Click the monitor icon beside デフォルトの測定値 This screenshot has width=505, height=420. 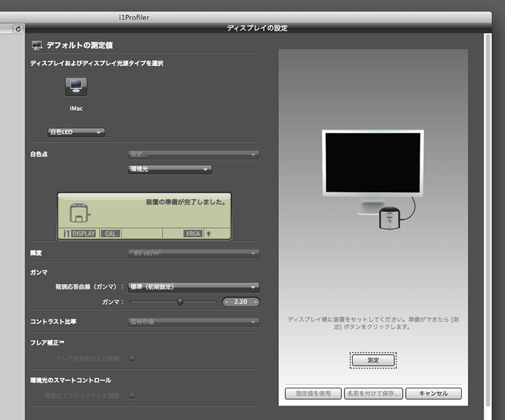[x=37, y=45]
